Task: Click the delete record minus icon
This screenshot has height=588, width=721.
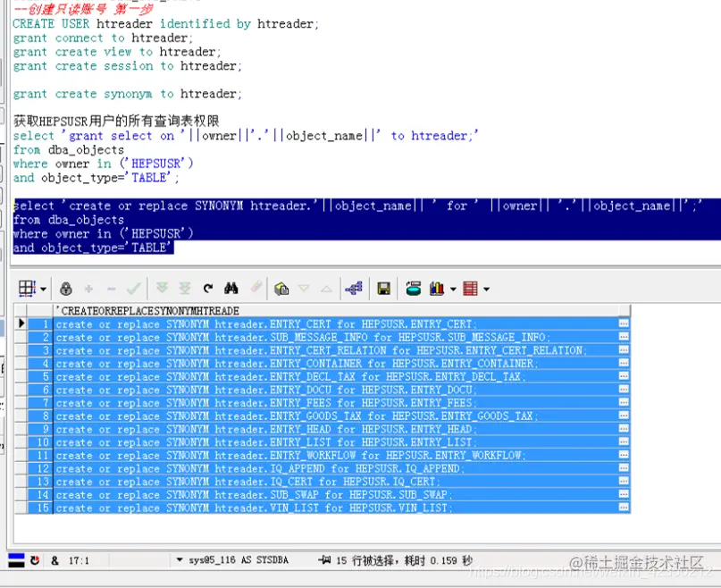Action: pyautogui.click(x=111, y=289)
